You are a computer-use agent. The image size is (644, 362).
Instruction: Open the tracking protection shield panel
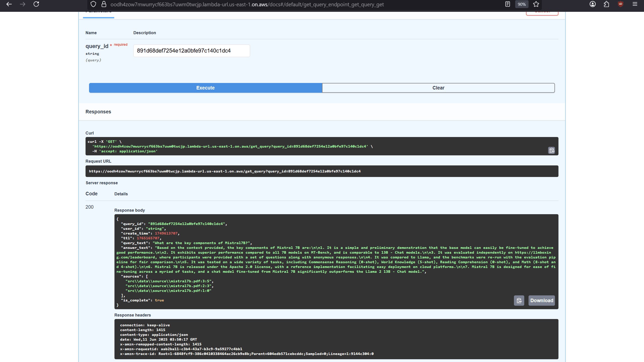pos(93,4)
